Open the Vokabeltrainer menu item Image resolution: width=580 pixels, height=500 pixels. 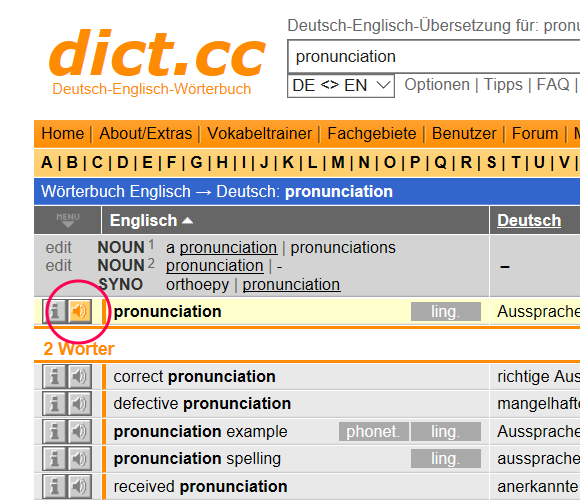pyautogui.click(x=259, y=134)
